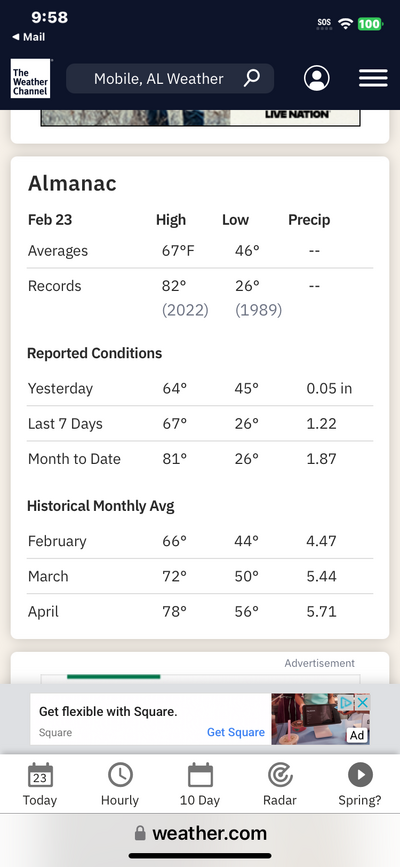Tap the magnifying glass search icon
Viewport: 400px width, 867px height.
click(x=252, y=78)
